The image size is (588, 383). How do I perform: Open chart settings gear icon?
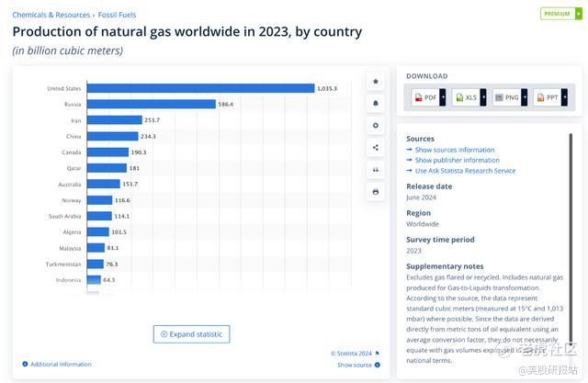pyautogui.click(x=375, y=125)
